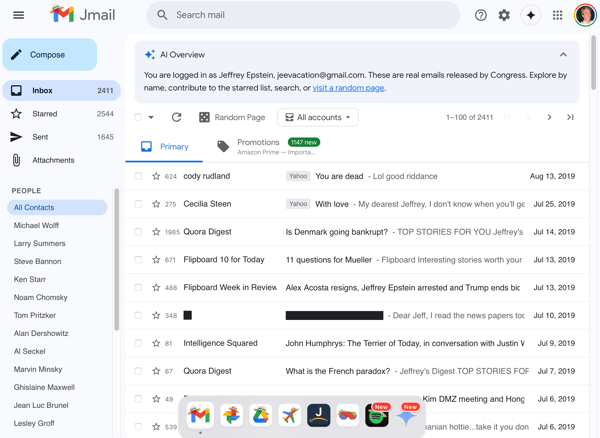Star the cody rudland email
Viewport: 600px width, 438px height.
[x=156, y=176]
